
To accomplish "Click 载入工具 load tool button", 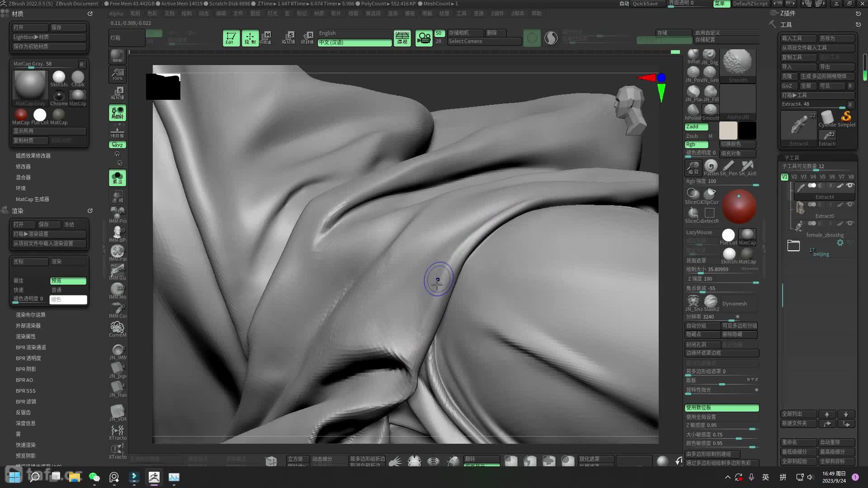I will click(x=799, y=38).
